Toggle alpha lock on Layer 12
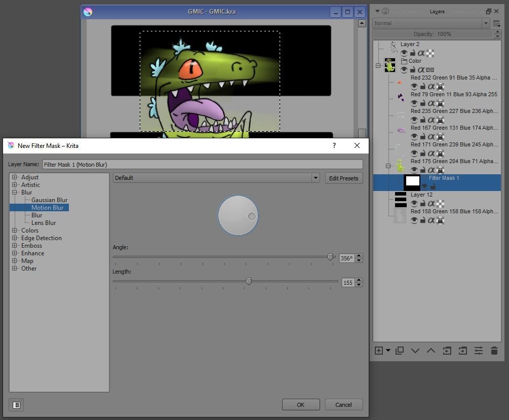The width and height of the screenshot is (509, 420). pos(440,204)
